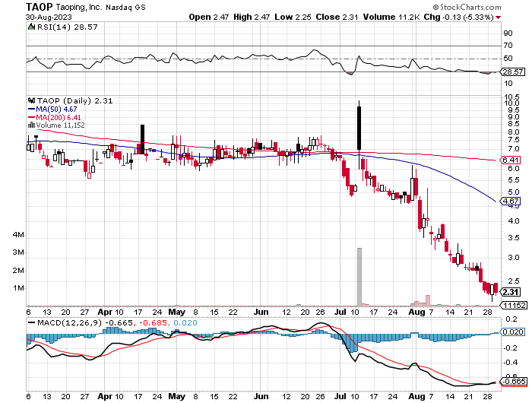Screen dimensions: 532x403
Task: Click the Low 2.25 value
Action: [293, 17]
